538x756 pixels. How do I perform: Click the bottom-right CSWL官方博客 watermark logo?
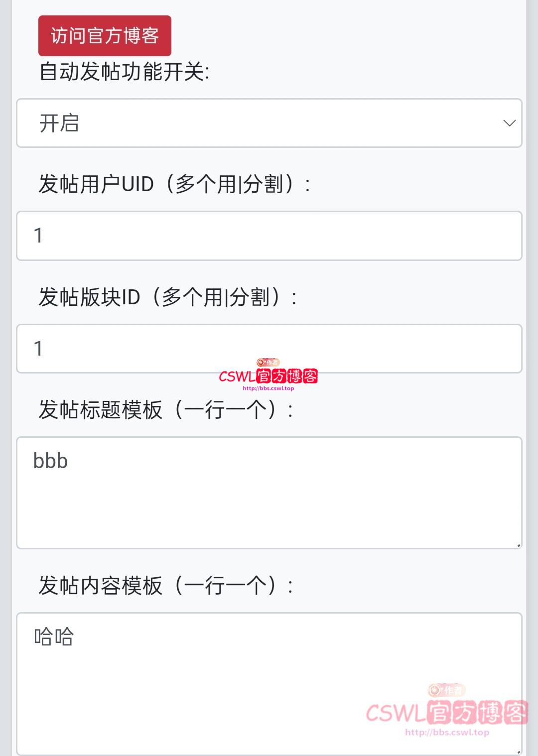click(447, 713)
